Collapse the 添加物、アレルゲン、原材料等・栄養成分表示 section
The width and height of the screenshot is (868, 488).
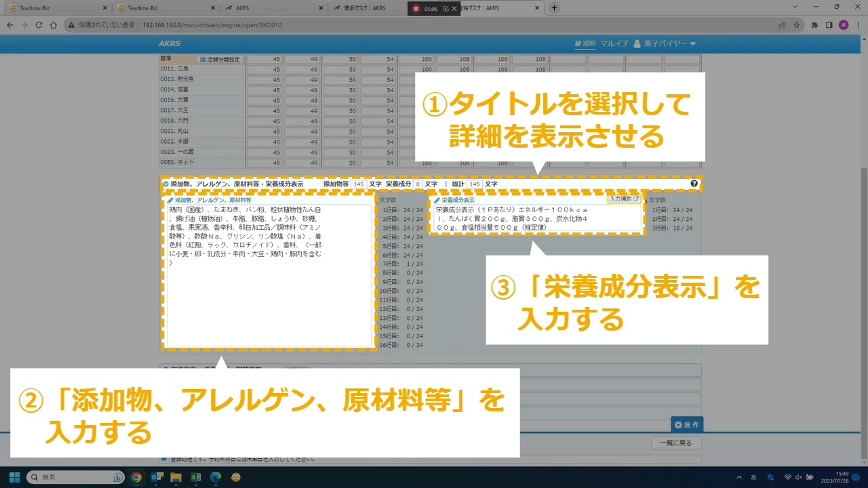click(x=165, y=184)
